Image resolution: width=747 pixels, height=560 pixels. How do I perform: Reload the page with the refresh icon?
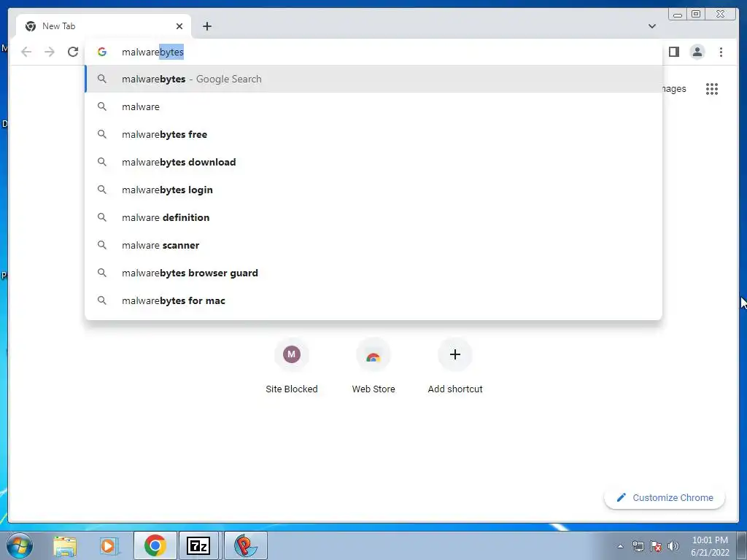point(73,52)
